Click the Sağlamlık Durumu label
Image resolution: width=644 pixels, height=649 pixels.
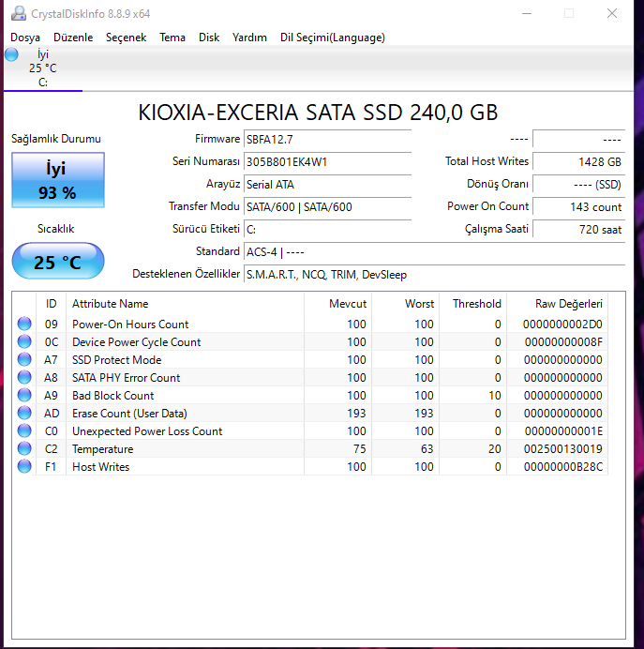pyautogui.click(x=56, y=139)
